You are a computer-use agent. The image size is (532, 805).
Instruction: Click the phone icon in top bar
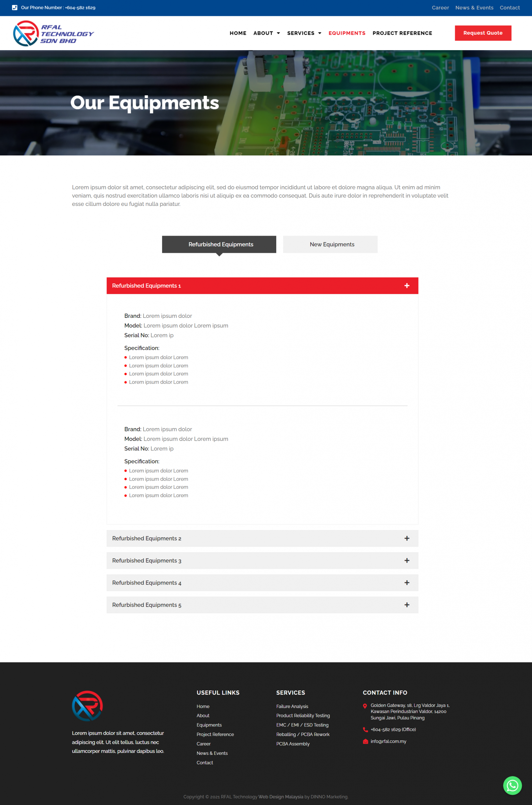[15, 8]
